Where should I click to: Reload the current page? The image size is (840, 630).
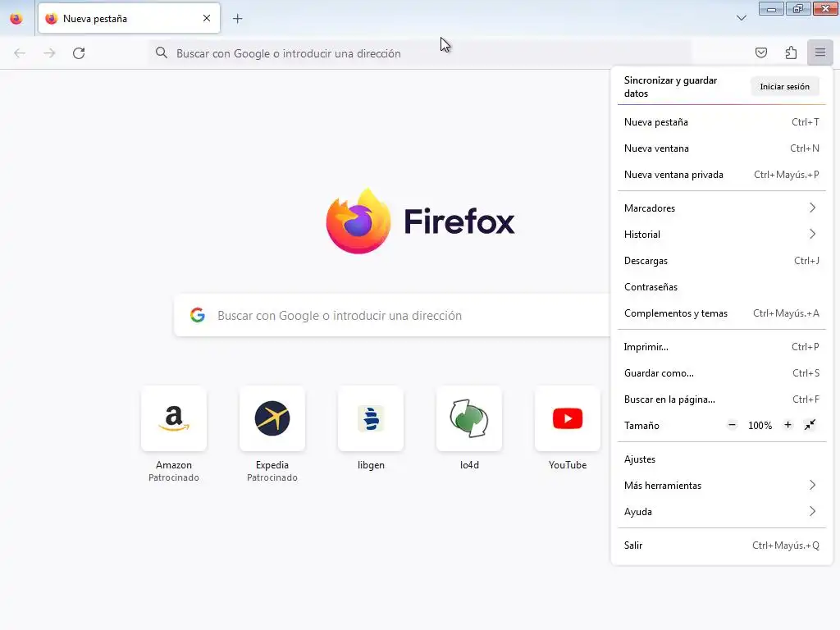79,53
